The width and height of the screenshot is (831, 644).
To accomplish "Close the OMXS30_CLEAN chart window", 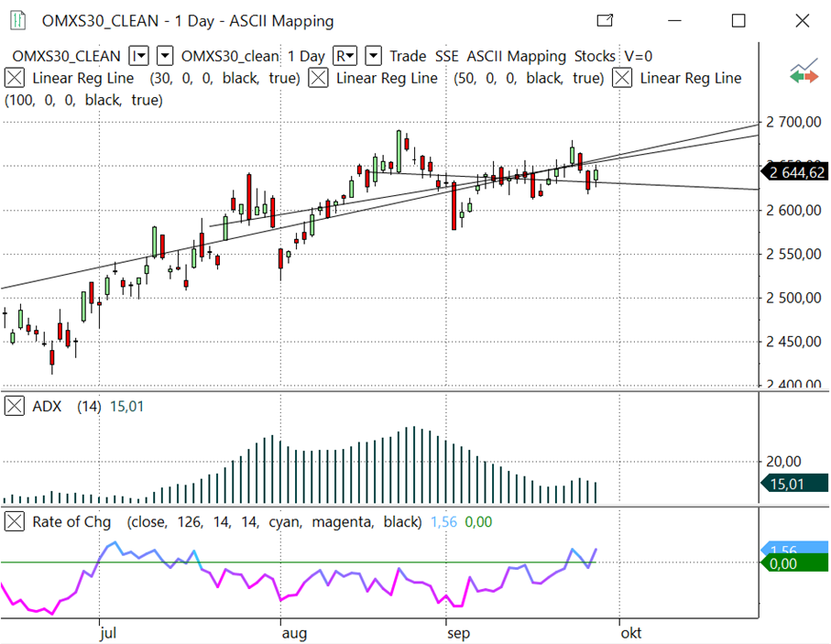I will click(x=802, y=21).
